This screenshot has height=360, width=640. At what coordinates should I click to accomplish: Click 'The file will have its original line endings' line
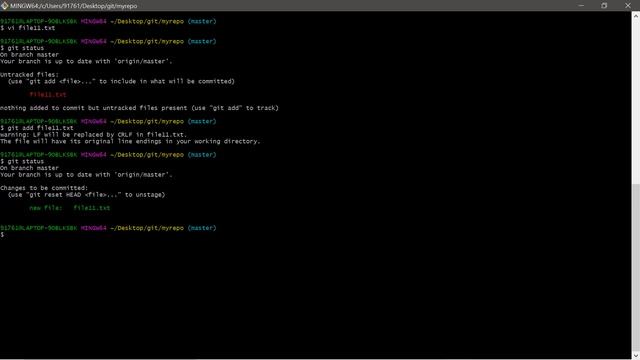click(x=130, y=141)
